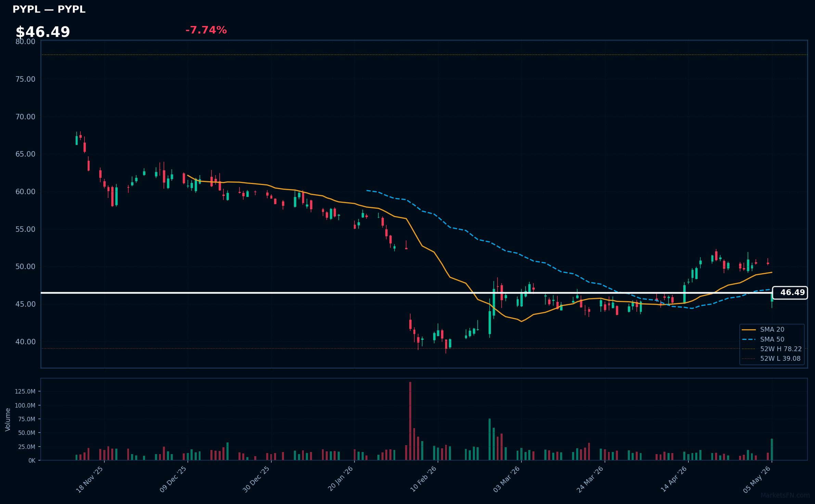Click the 0K volume axis label
The image size is (815, 504).
(32, 461)
